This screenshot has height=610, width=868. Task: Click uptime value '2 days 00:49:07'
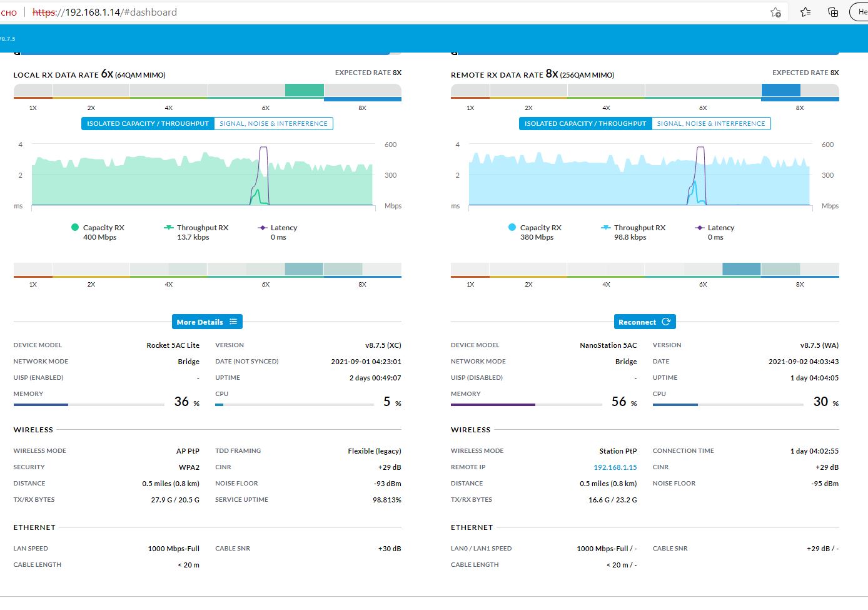pyautogui.click(x=375, y=378)
